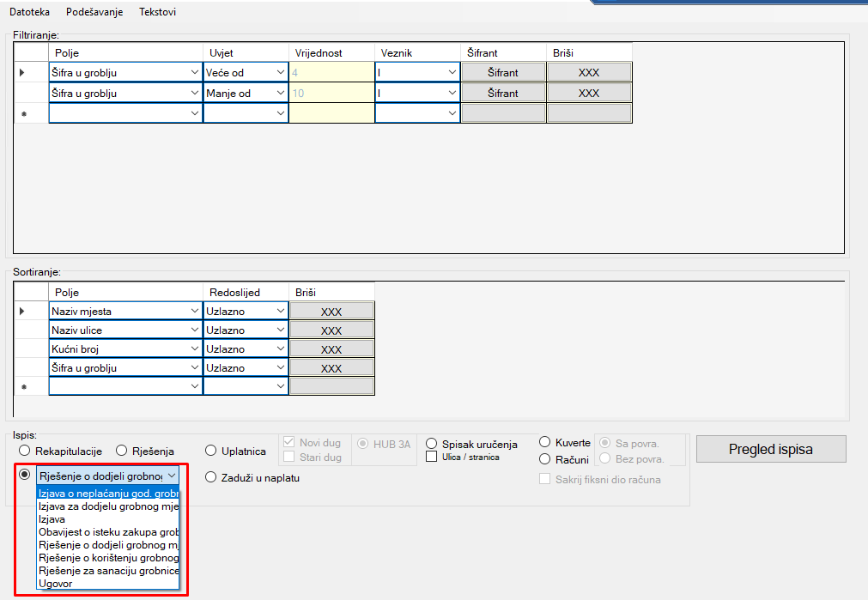The height and width of the screenshot is (600, 868).
Task: Select the Rekapitulacije radio button
Action: pyautogui.click(x=25, y=451)
